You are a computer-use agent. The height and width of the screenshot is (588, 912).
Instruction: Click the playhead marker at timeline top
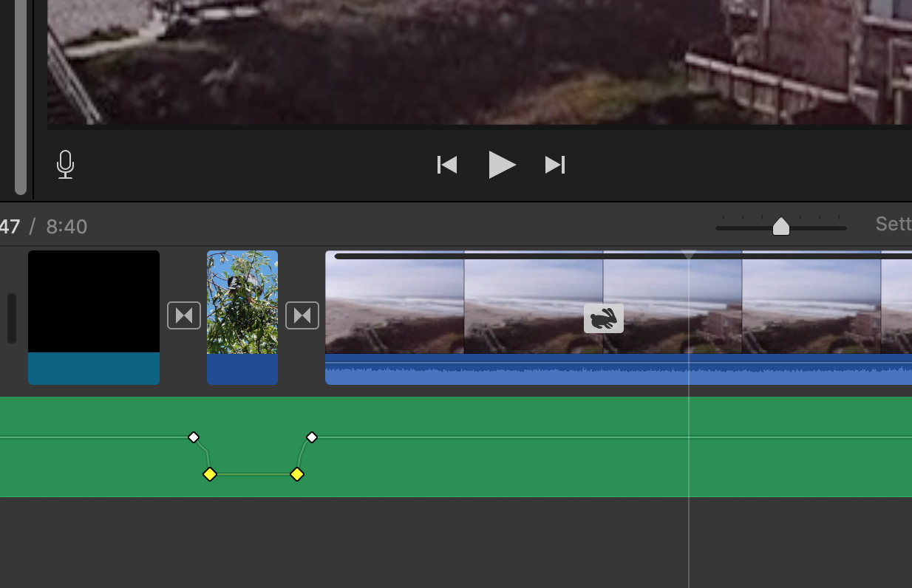click(x=689, y=255)
